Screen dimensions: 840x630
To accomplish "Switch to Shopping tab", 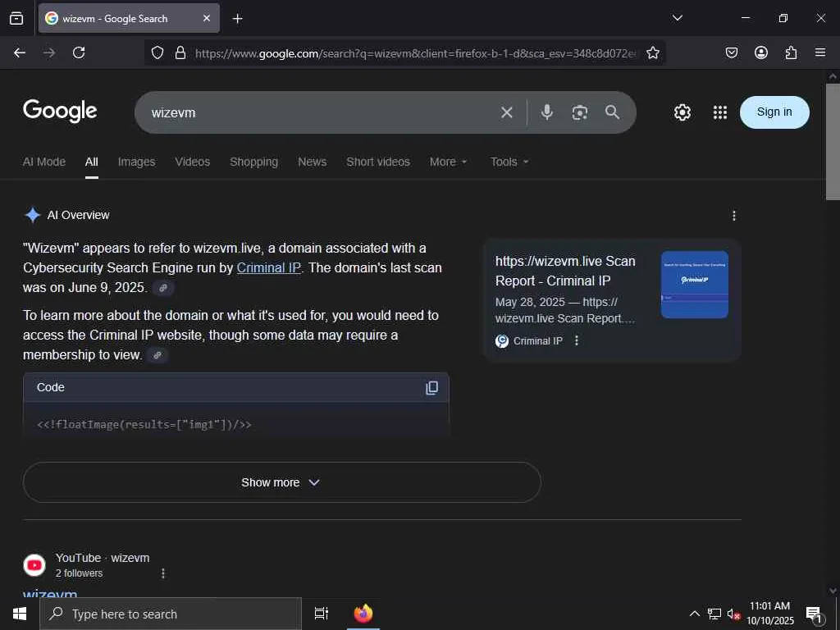I will (254, 162).
